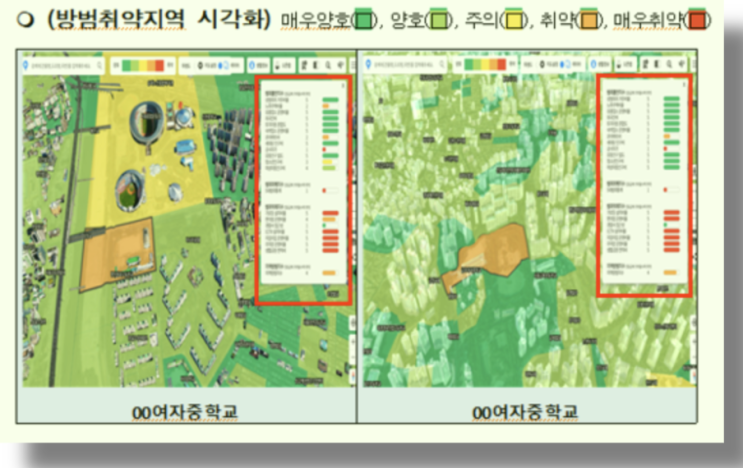Screen dimensions: 743x468
Task: Close the info panel in right map
Action: click(684, 85)
